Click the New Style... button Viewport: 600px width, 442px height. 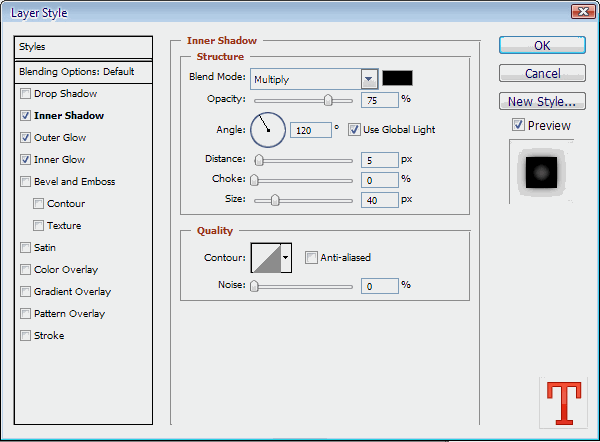point(542,101)
